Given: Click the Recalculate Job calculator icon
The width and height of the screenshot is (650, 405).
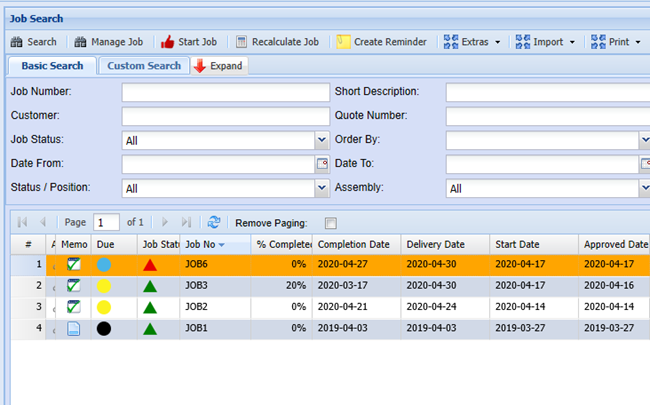Looking at the screenshot, I should click(x=241, y=42).
